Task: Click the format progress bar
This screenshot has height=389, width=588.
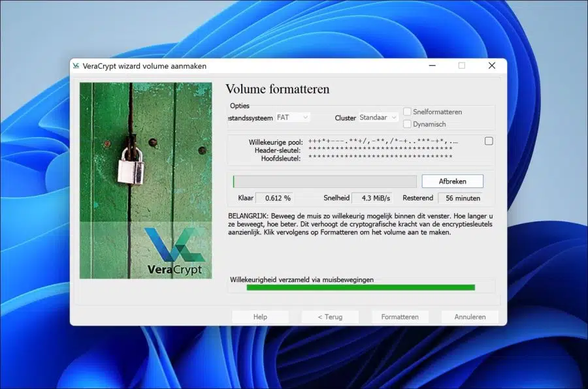Action: pyautogui.click(x=325, y=181)
